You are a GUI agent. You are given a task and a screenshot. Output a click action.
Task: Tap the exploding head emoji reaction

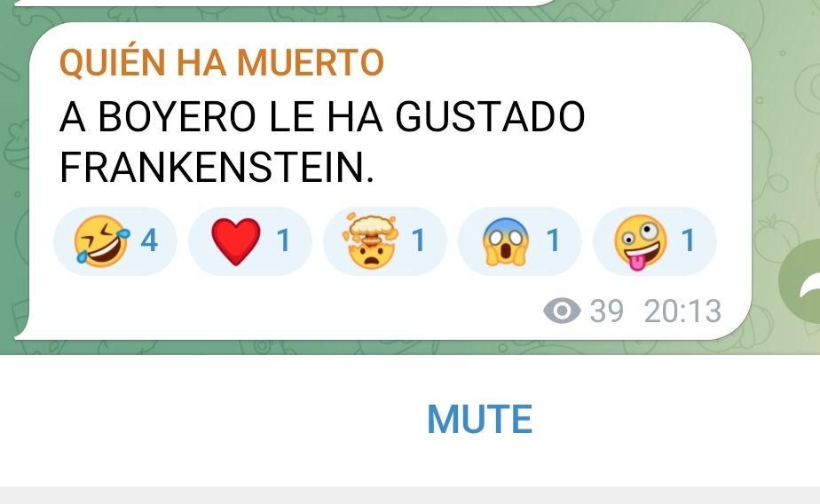point(384,241)
